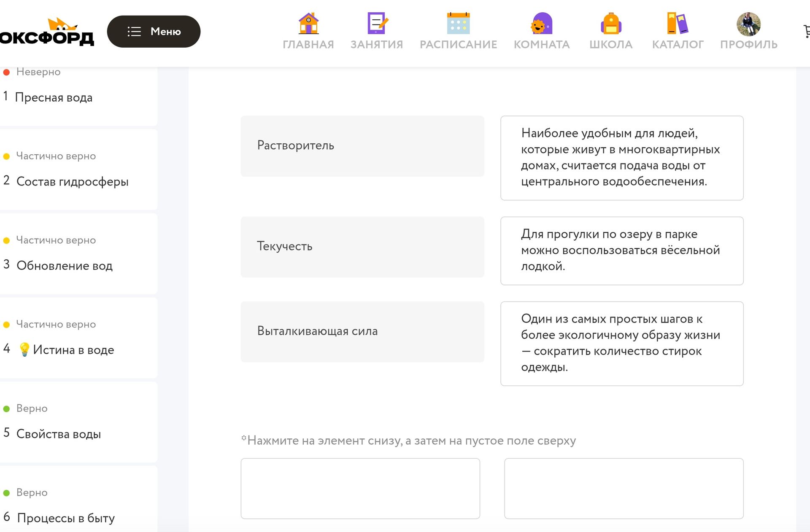This screenshot has width=810, height=532.
Task: Click the lightbulb icon beside Истина в воде
Action: click(x=24, y=349)
